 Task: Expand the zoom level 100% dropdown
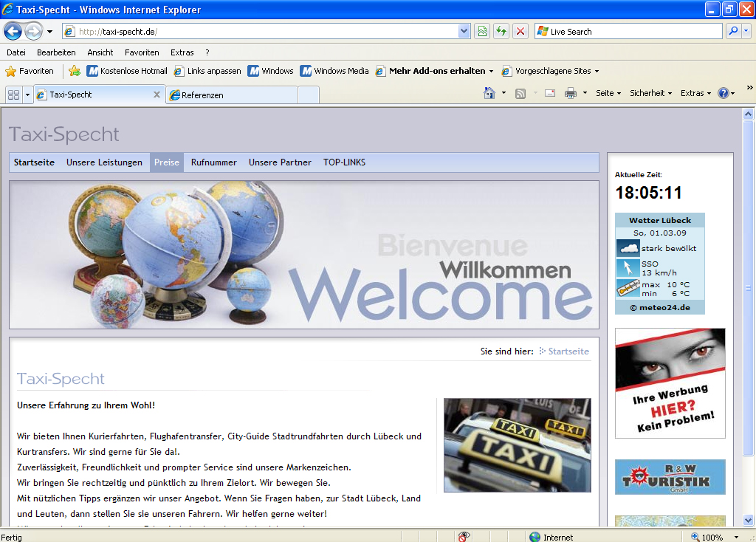[x=736, y=537]
